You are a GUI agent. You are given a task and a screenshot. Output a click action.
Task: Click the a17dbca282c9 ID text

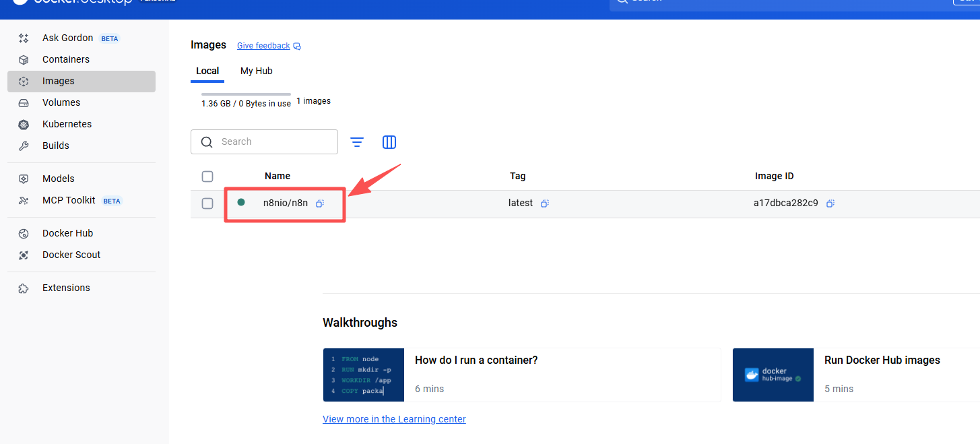coord(786,203)
